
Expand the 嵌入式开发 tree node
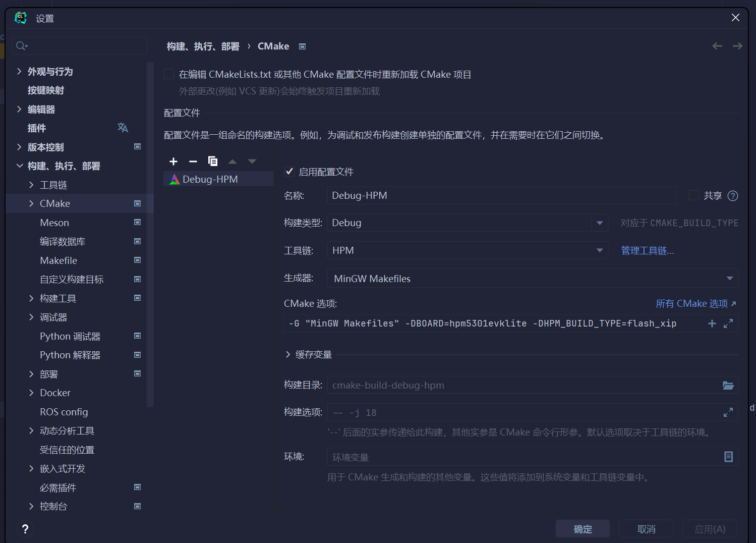pos(31,468)
